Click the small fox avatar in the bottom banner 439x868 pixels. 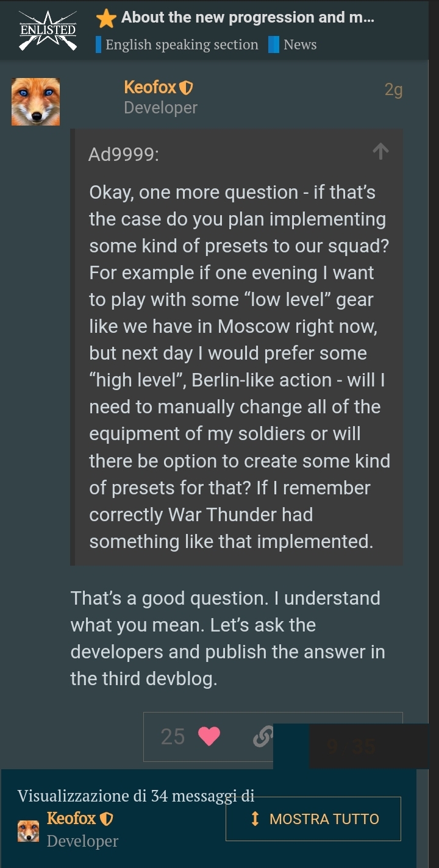[28, 831]
